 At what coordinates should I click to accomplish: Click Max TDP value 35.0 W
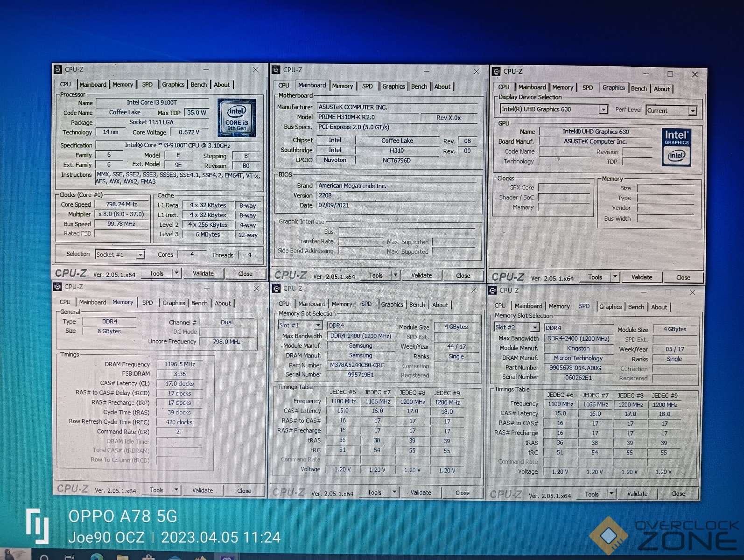coord(197,112)
